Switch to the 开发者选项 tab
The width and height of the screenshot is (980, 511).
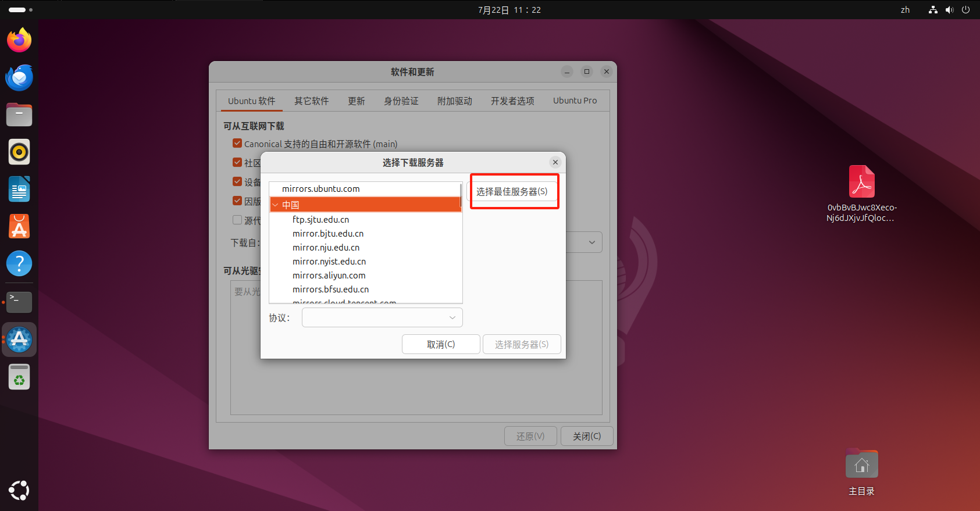click(512, 101)
